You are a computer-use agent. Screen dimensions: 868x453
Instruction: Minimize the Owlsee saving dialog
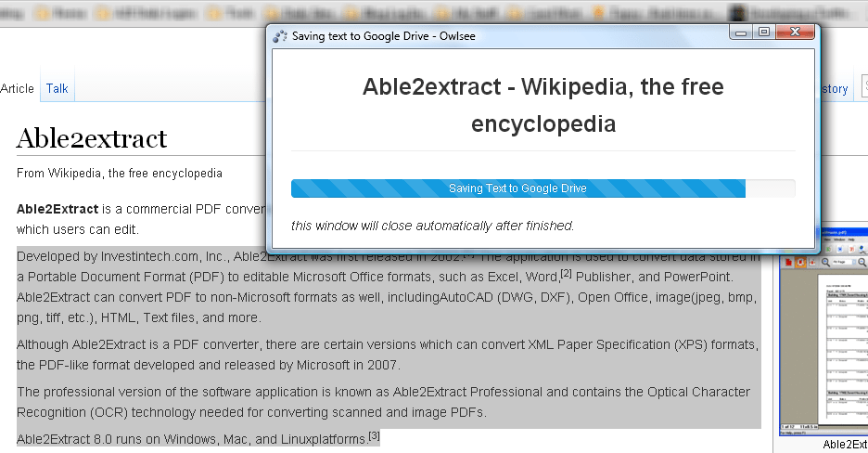click(741, 32)
